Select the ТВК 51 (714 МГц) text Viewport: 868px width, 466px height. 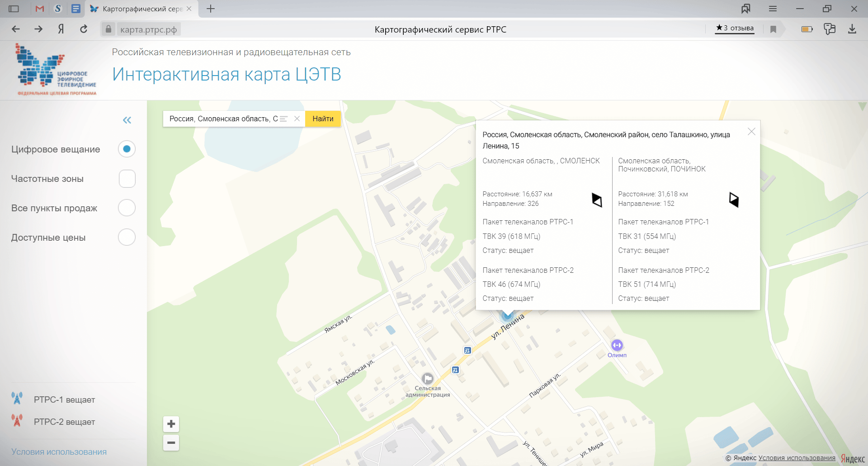click(647, 284)
